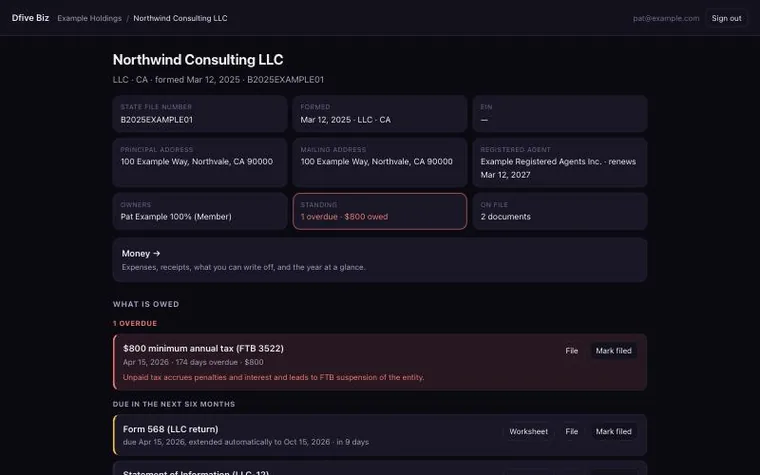Open the Formed card showing Mar 12, 2025
760x475 pixels.
(380, 114)
